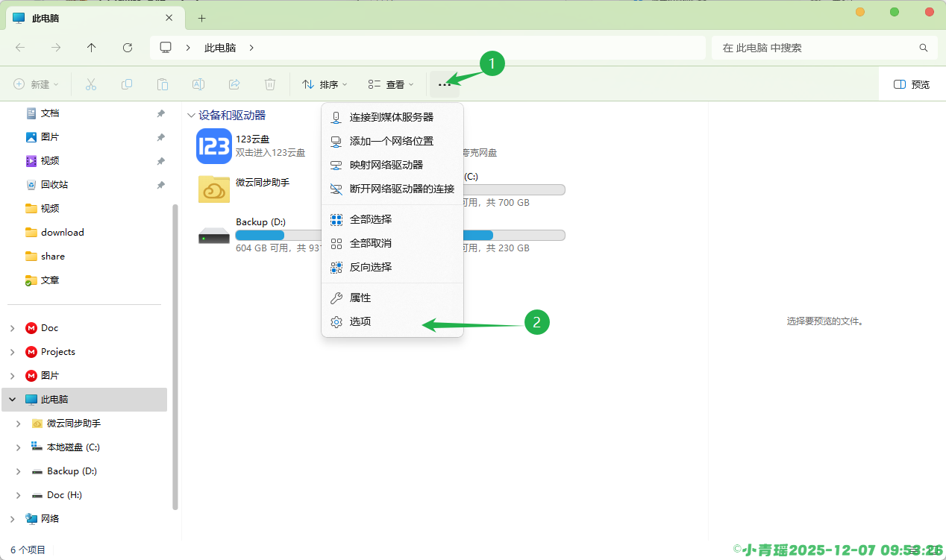Open the 排序 sort dropdown

point(325,84)
